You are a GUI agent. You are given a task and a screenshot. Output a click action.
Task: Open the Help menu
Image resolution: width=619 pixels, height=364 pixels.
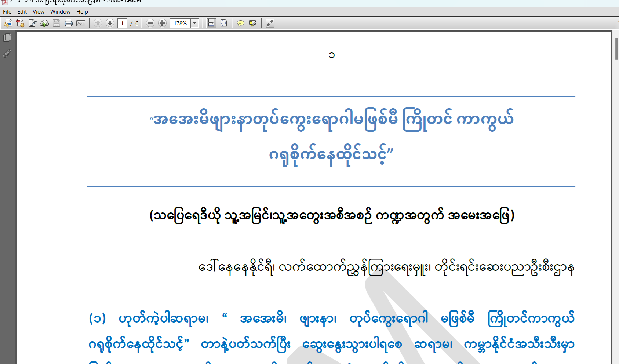tap(82, 12)
